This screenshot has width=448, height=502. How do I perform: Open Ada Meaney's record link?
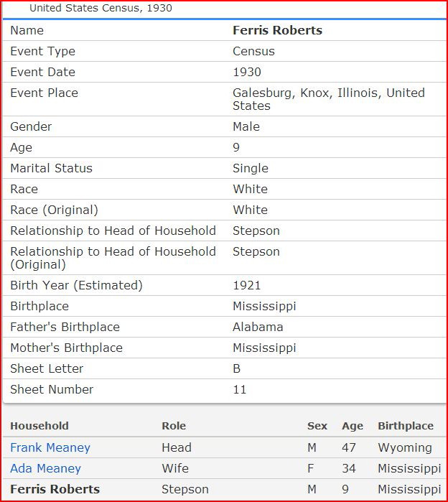tap(45, 468)
